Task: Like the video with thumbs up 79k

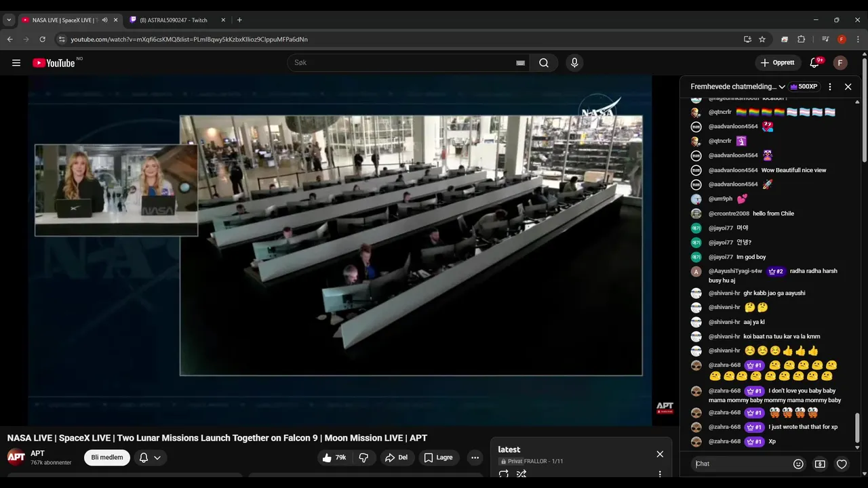Action: tap(334, 457)
